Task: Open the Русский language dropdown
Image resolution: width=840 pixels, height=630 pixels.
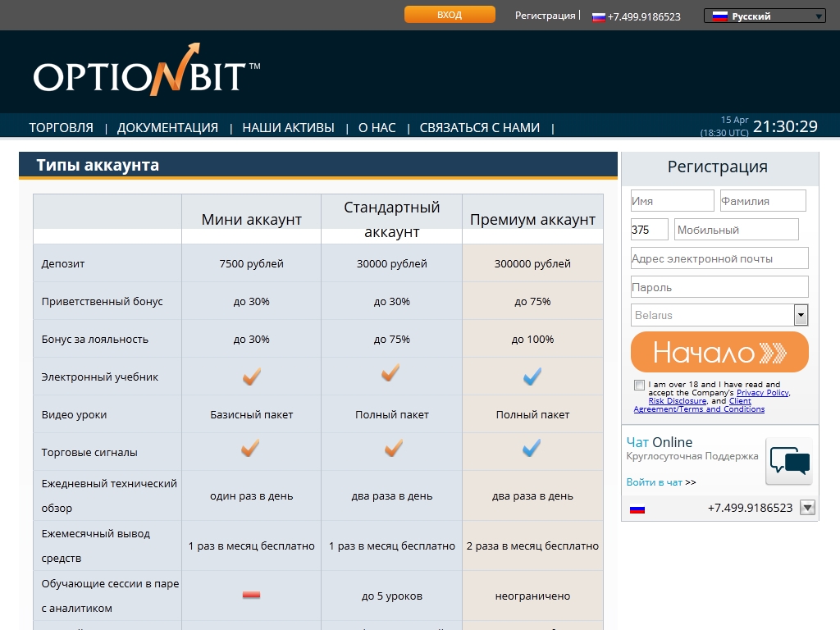Action: pos(765,16)
